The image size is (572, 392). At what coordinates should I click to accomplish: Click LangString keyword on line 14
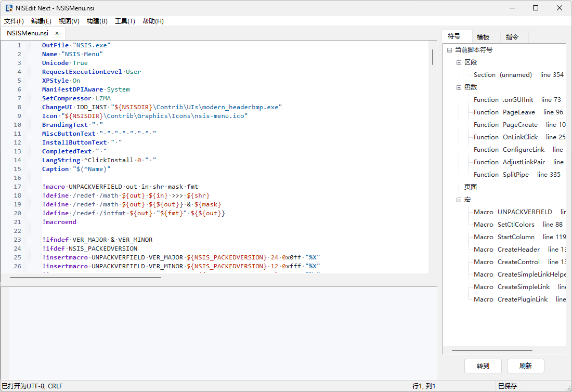tap(61, 160)
